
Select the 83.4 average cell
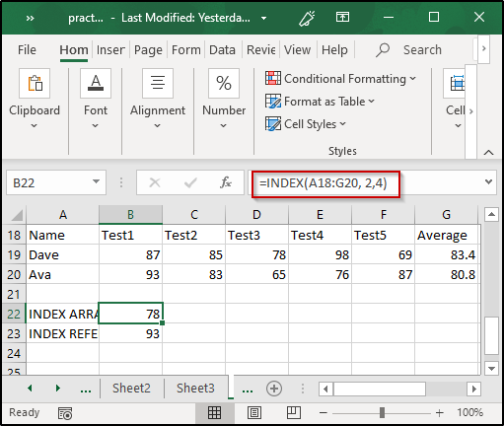447,254
